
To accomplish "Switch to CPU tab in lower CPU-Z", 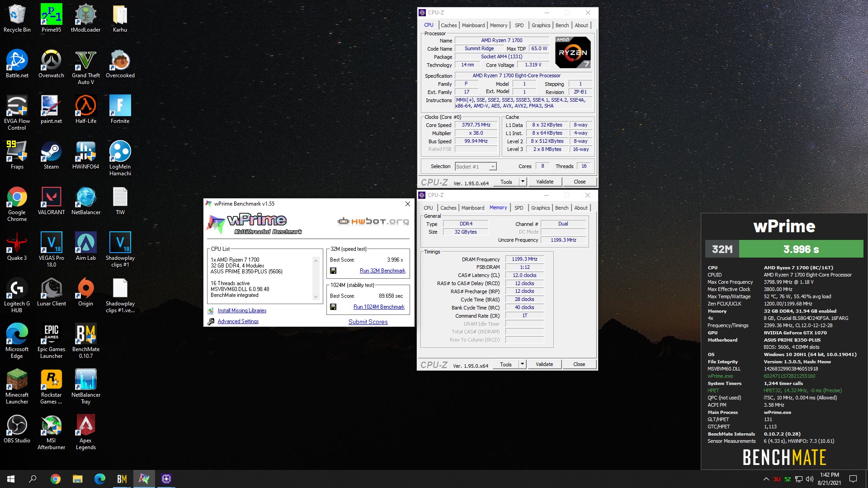I will coord(428,208).
